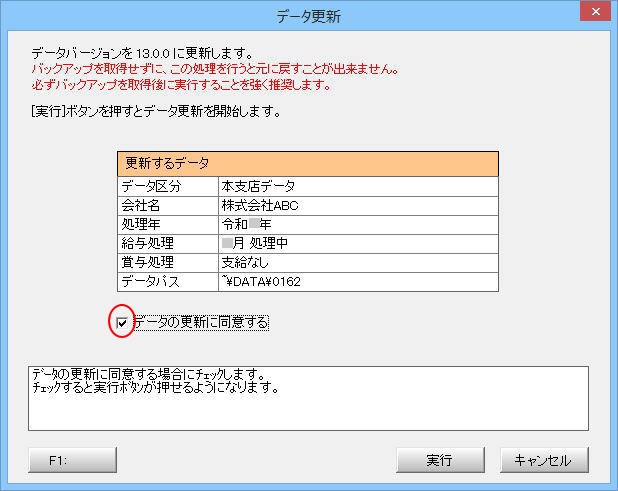
Task: Toggle the データの更新に同意する checkbox
Action: 122,323
